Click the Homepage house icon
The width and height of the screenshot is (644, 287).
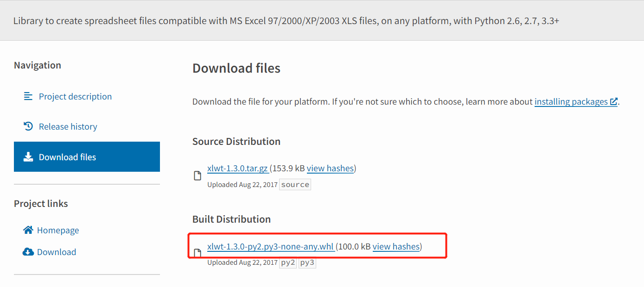point(28,230)
